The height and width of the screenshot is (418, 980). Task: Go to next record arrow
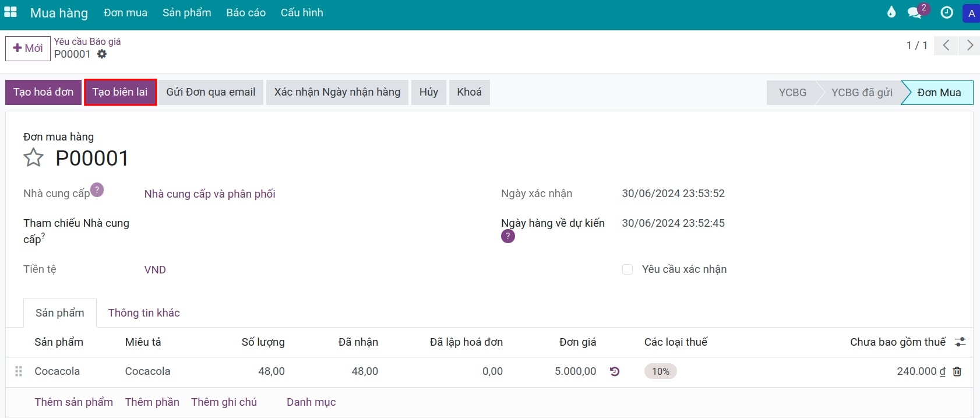pos(970,45)
